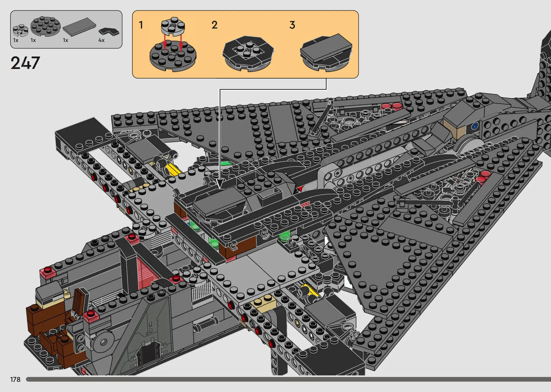Click the step number 247
The height and width of the screenshot is (392, 551).
pos(25,63)
